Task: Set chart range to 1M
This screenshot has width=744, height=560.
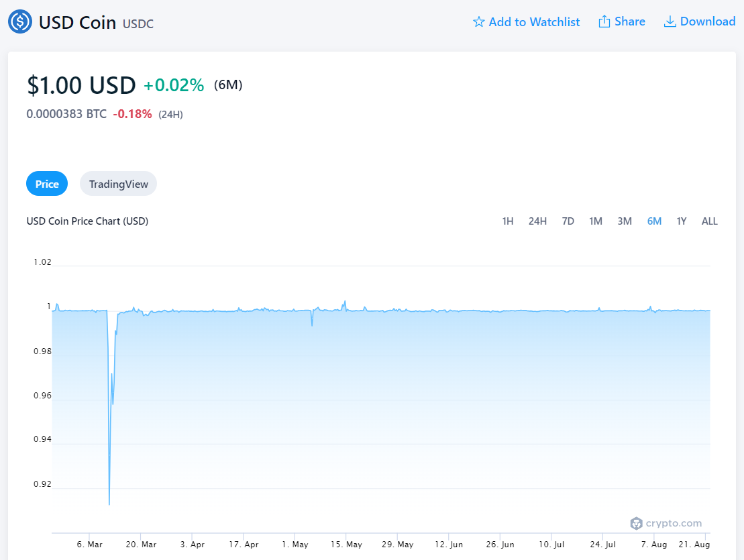Action: click(596, 221)
